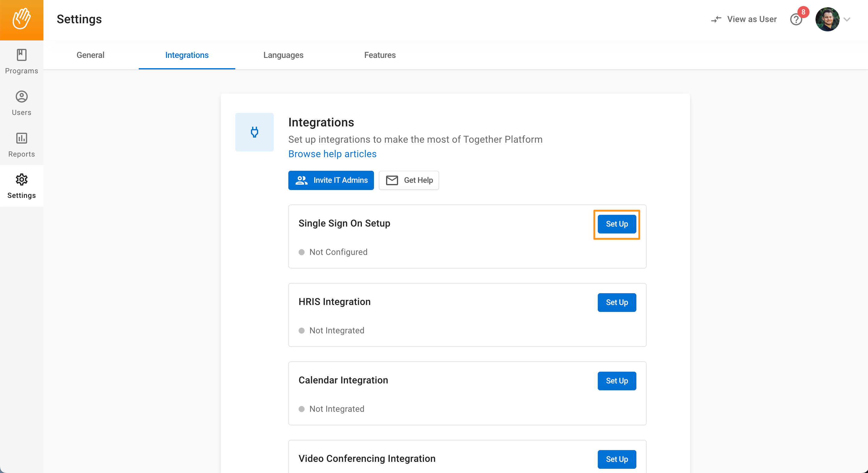Click the help question mark icon
Screen dimensions: 868x473
click(796, 20)
